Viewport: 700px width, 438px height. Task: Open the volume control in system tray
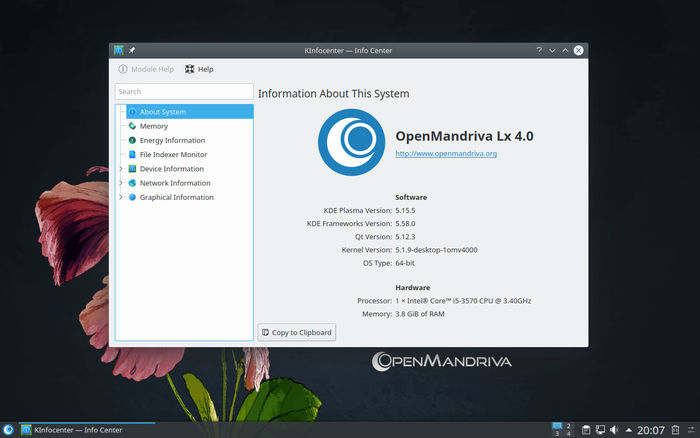pos(614,430)
